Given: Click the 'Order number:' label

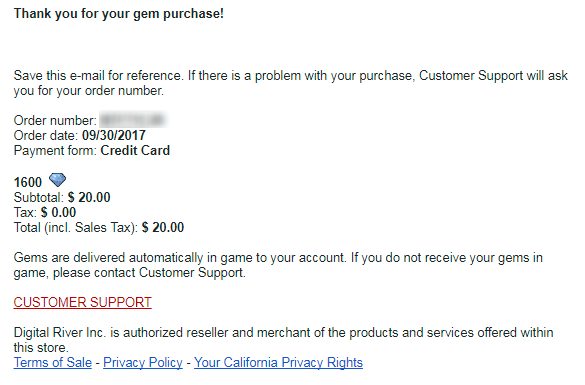Looking at the screenshot, I should coord(55,120).
